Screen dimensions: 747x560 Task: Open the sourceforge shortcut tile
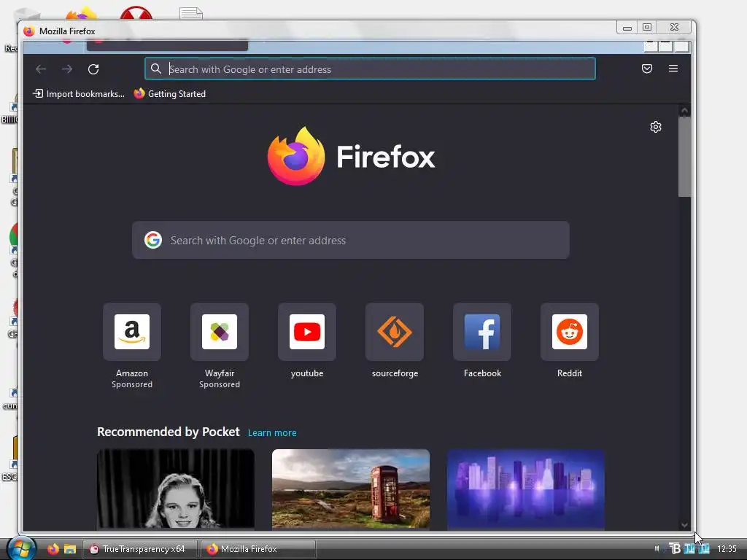(395, 332)
